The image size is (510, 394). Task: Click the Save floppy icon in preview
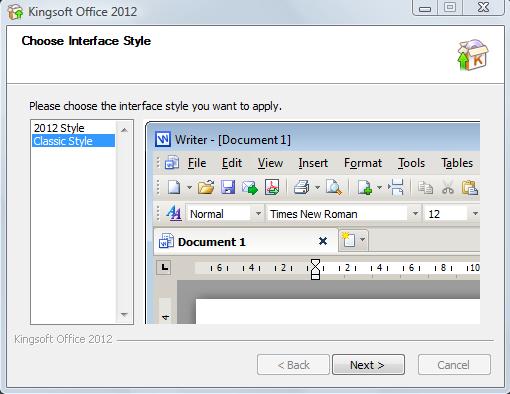(228, 187)
